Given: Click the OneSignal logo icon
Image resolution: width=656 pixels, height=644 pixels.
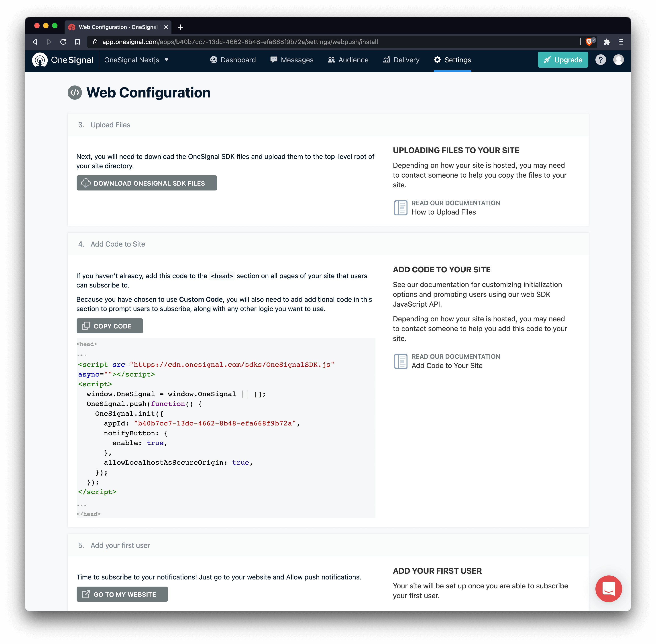Looking at the screenshot, I should point(40,60).
